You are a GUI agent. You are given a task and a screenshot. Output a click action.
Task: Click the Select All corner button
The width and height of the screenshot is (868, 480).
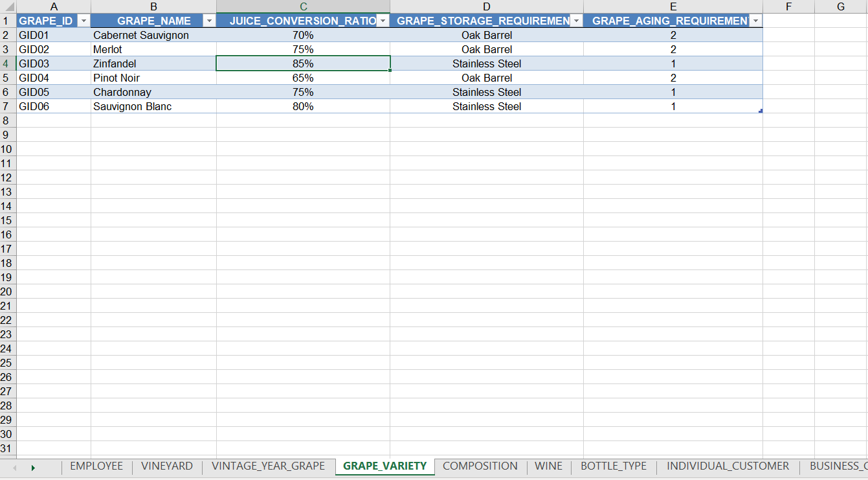pyautogui.click(x=8, y=6)
